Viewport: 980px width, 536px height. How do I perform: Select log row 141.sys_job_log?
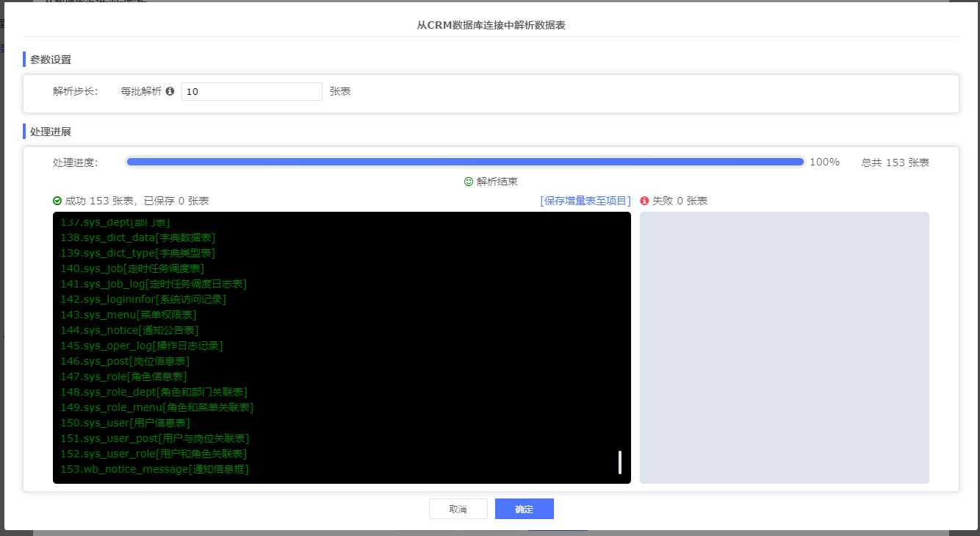pyautogui.click(x=154, y=284)
